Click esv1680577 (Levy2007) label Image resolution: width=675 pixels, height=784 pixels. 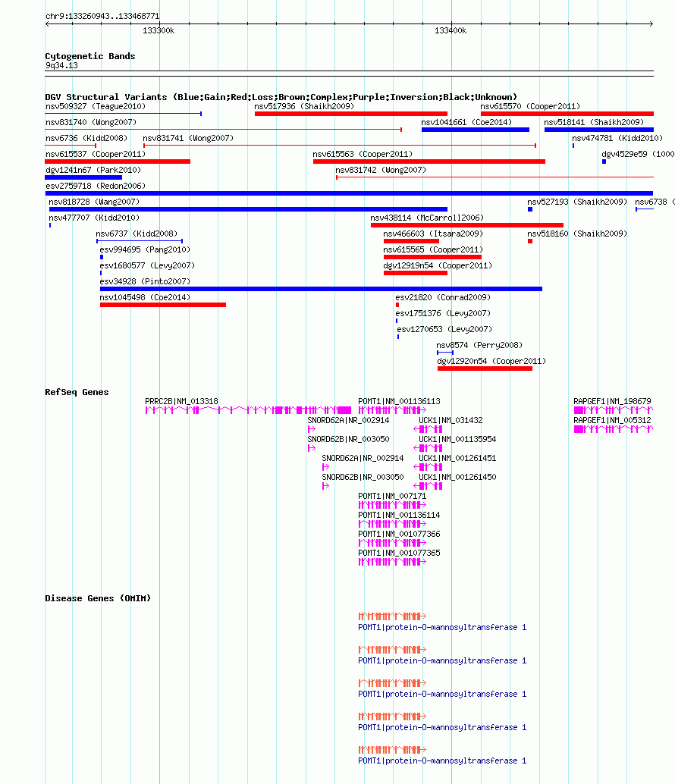[x=147, y=265]
